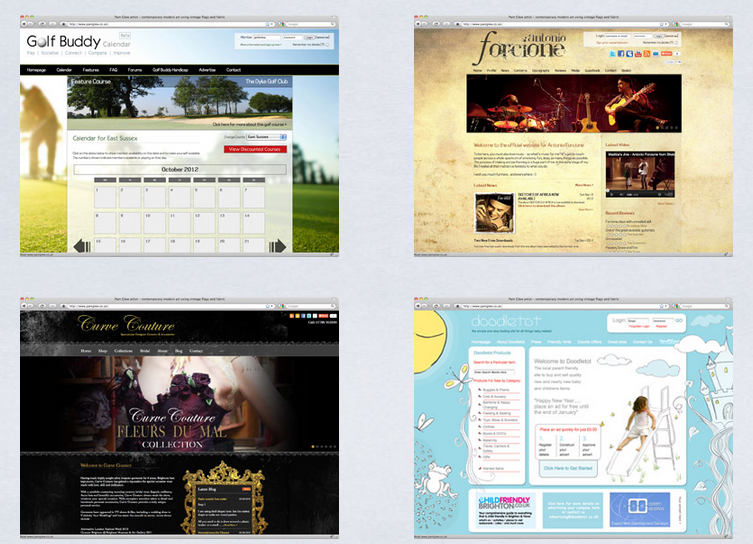
Task: Click Golf Buddy member username field
Action: coord(267,37)
